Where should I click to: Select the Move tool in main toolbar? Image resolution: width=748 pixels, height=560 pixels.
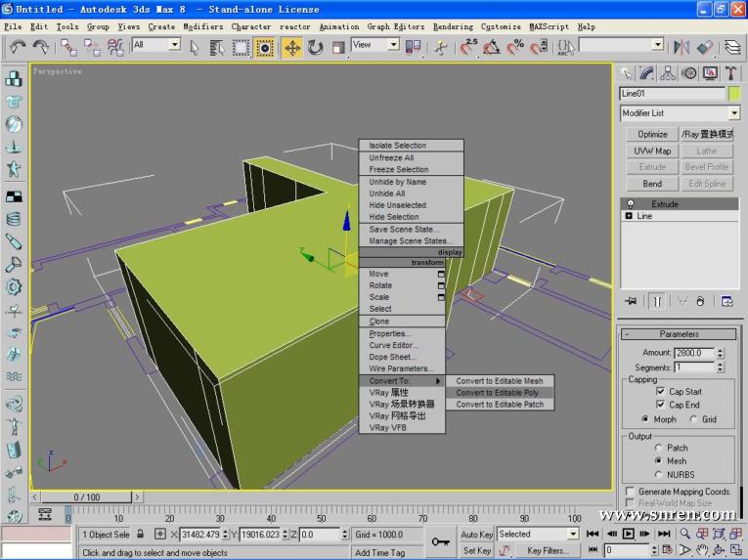292,47
